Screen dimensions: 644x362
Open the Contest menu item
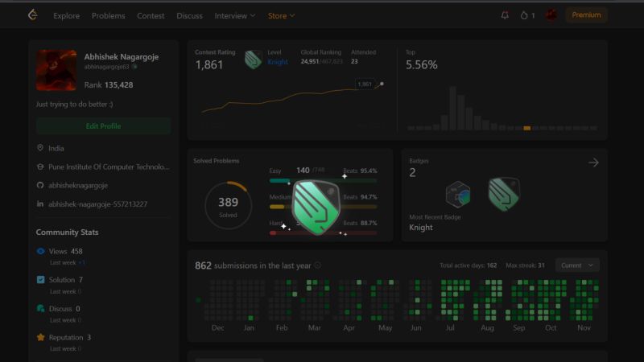coord(151,15)
